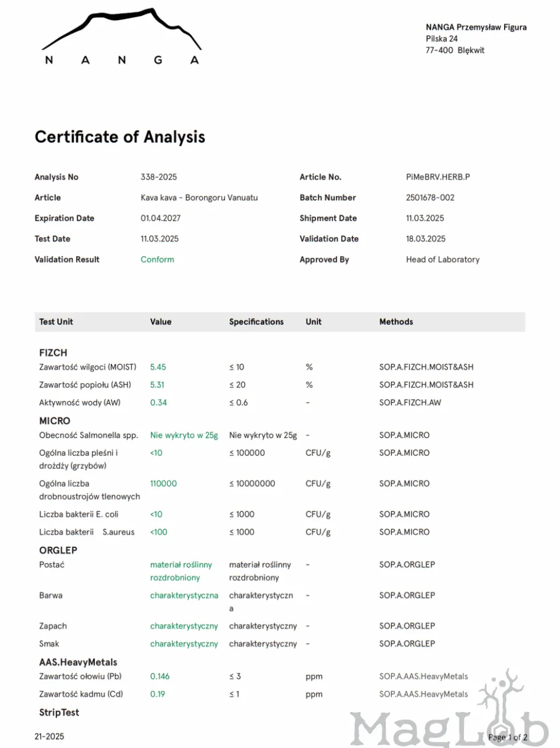Click the 'Obecność Salmonella spp.' row label
Screen dimensions: 560x748
(x=89, y=435)
